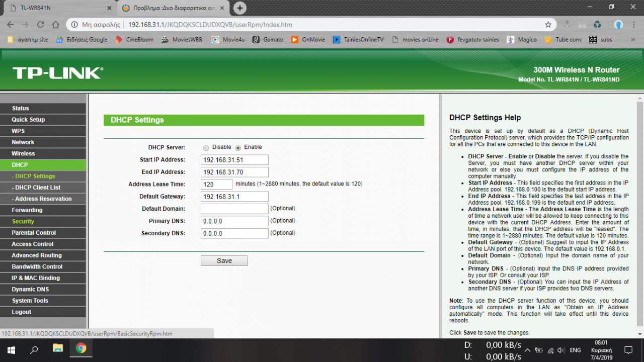Open the DHCP menu item
The height and width of the screenshot is (362, 644).
click(x=43, y=165)
